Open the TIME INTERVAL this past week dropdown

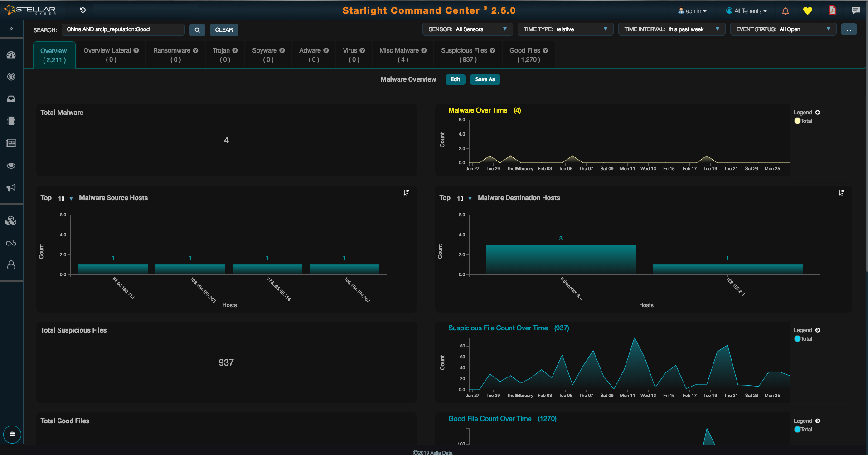tap(672, 29)
